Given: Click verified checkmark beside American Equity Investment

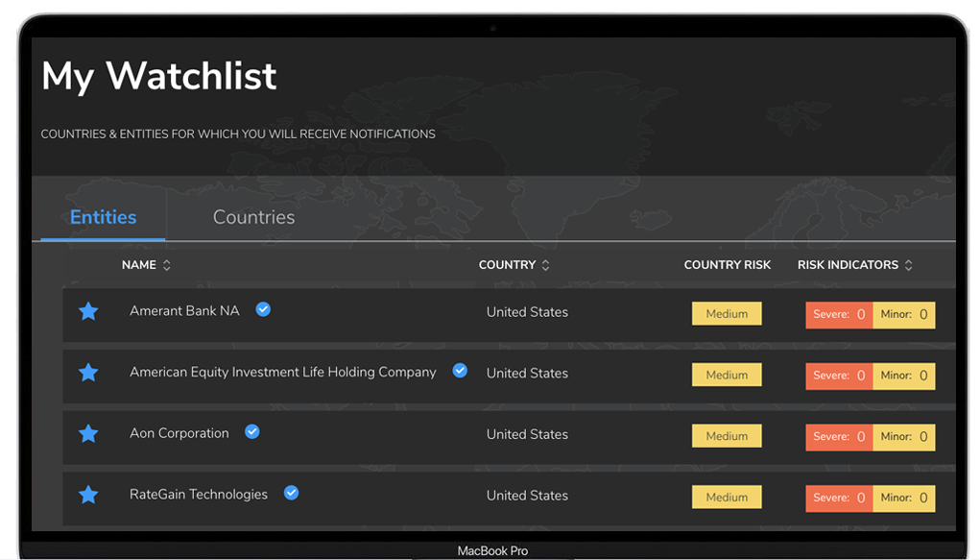Looking at the screenshot, I should (460, 371).
